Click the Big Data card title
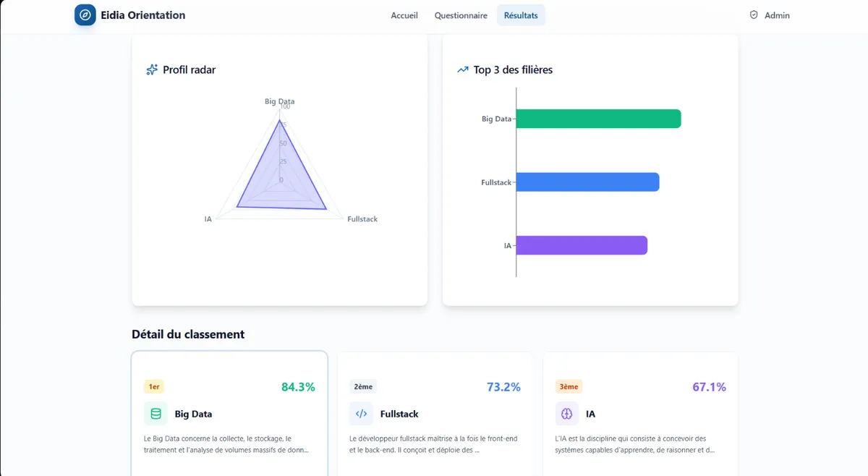Image resolution: width=868 pixels, height=476 pixels. coord(193,415)
